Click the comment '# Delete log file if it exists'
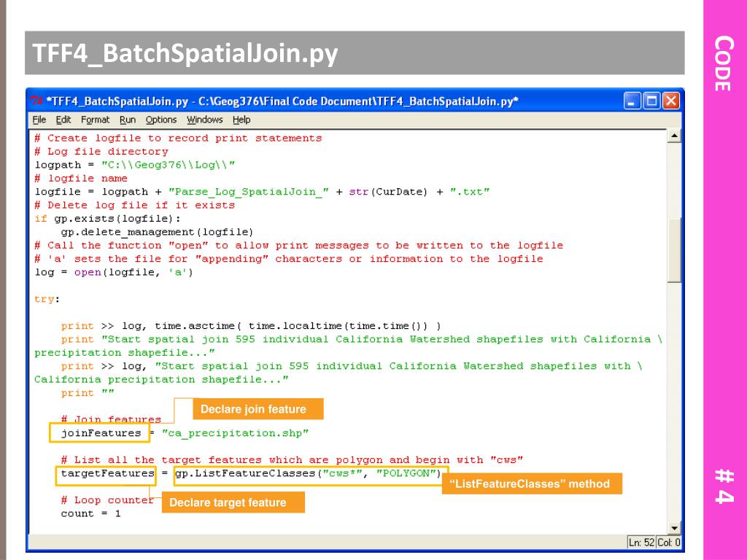 [x=135, y=205]
